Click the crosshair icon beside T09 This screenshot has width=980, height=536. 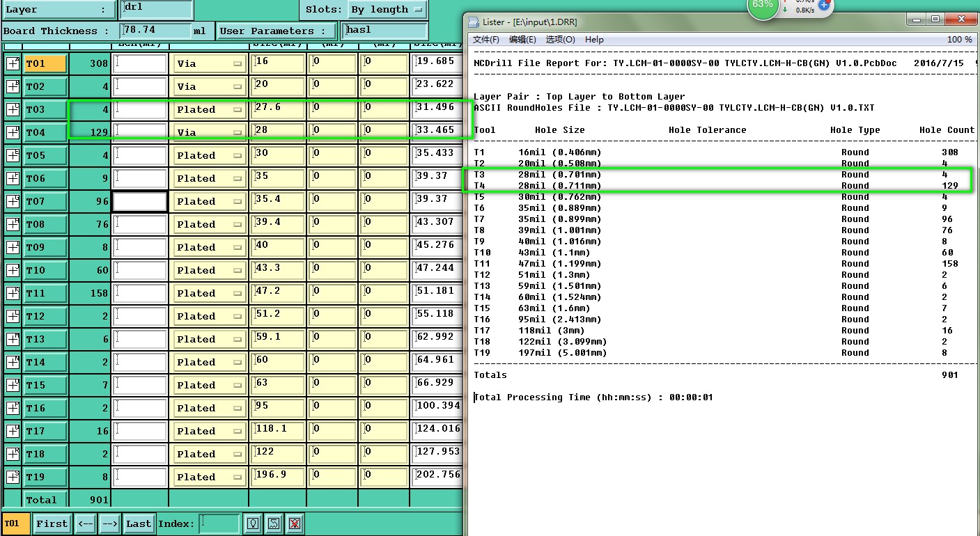[13, 247]
